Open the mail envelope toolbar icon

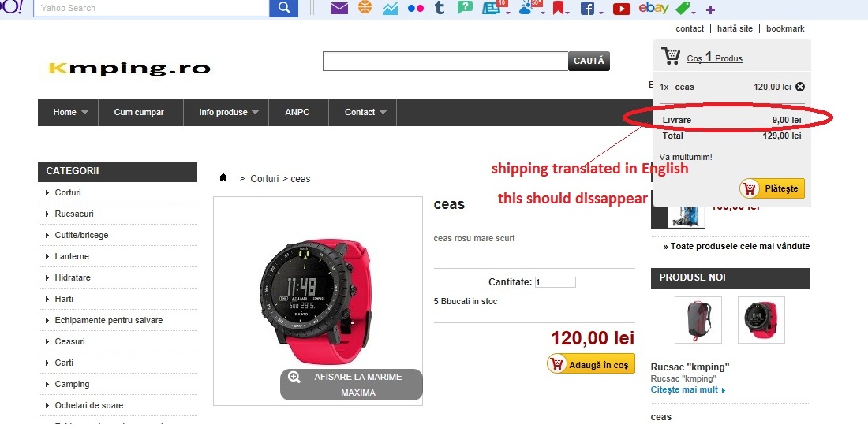pyautogui.click(x=339, y=9)
